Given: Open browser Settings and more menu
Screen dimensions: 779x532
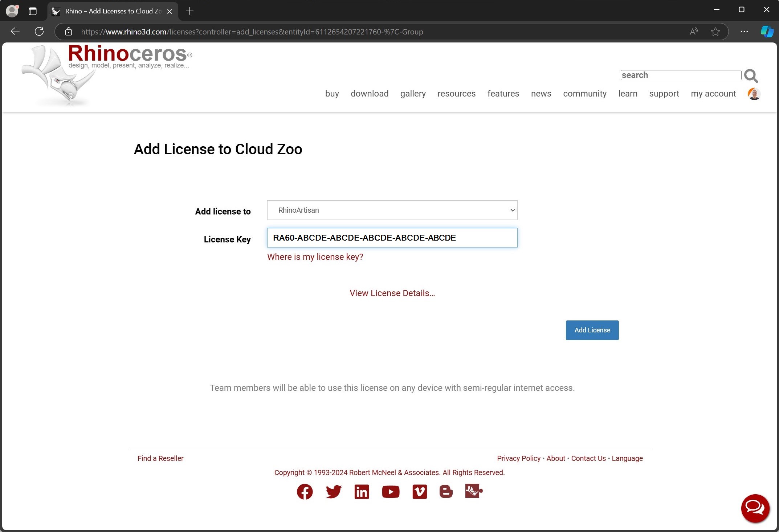Looking at the screenshot, I should pyautogui.click(x=744, y=32).
